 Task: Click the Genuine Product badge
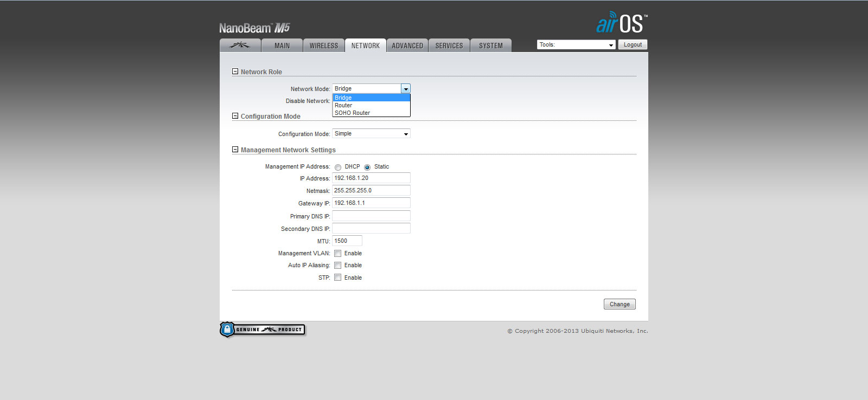click(x=263, y=330)
